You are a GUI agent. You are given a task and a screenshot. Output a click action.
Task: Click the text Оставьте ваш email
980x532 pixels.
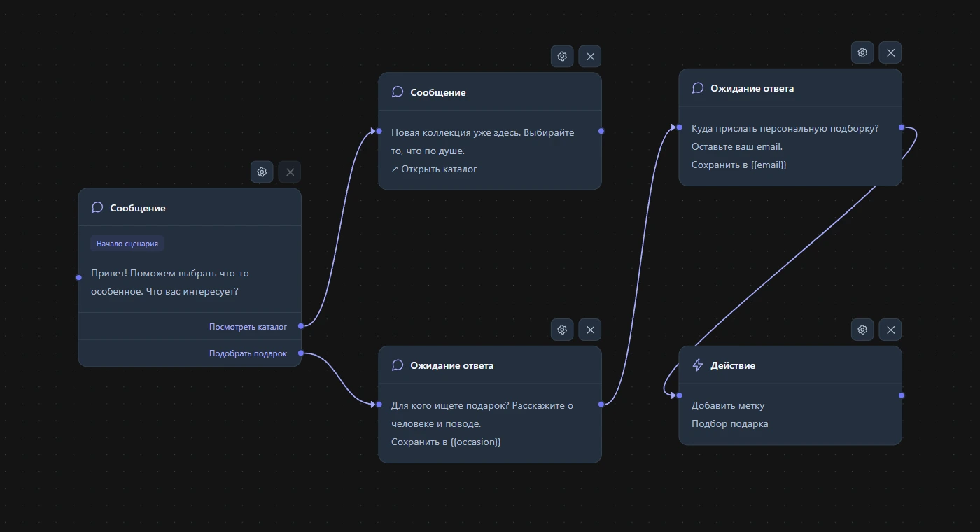(x=737, y=146)
